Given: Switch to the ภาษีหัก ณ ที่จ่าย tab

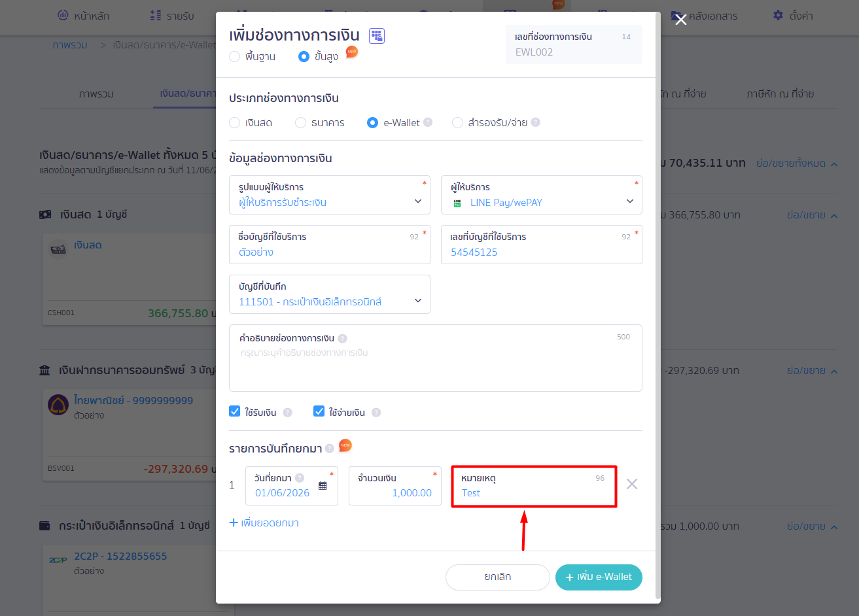Looking at the screenshot, I should 780,94.
